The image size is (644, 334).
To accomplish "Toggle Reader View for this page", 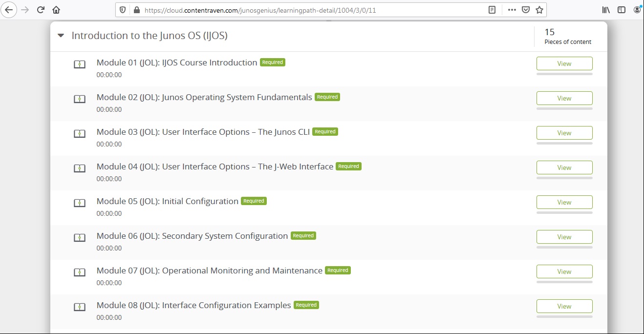I will click(492, 9).
